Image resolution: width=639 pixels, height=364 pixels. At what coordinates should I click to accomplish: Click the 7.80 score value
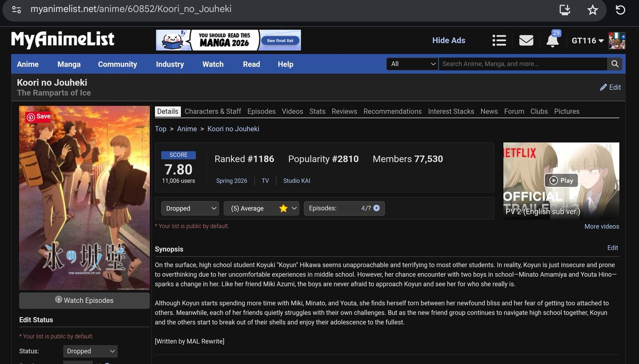click(178, 169)
